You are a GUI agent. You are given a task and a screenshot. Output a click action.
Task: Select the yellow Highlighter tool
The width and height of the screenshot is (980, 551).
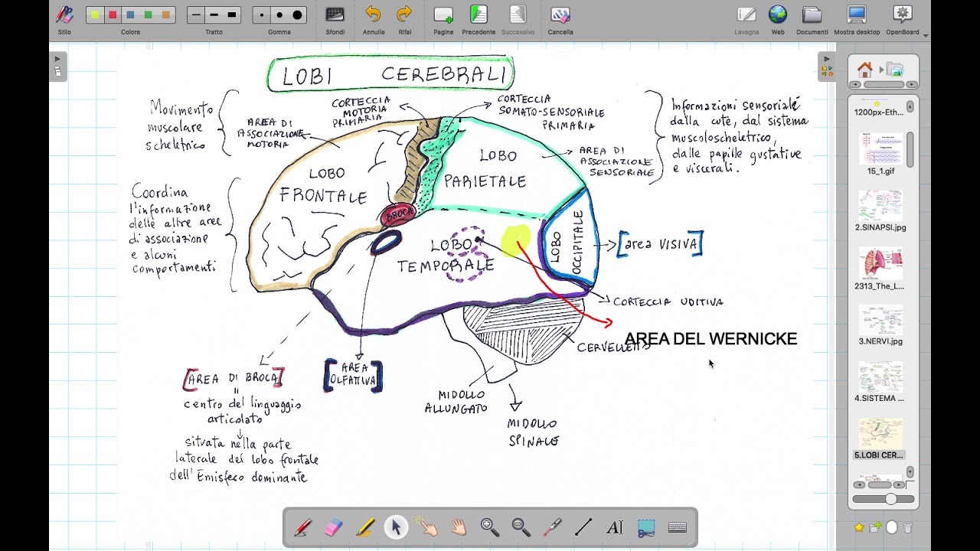pyautogui.click(x=365, y=527)
